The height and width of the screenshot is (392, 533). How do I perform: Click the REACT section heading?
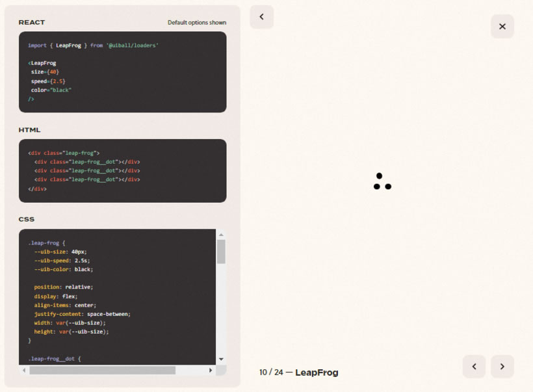32,23
